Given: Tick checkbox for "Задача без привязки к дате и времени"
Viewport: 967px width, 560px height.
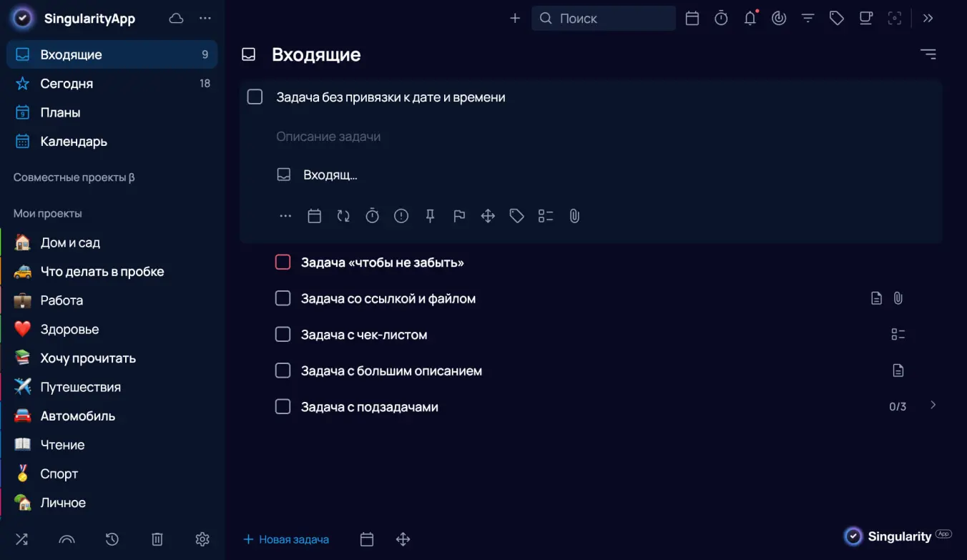Looking at the screenshot, I should coord(255,97).
